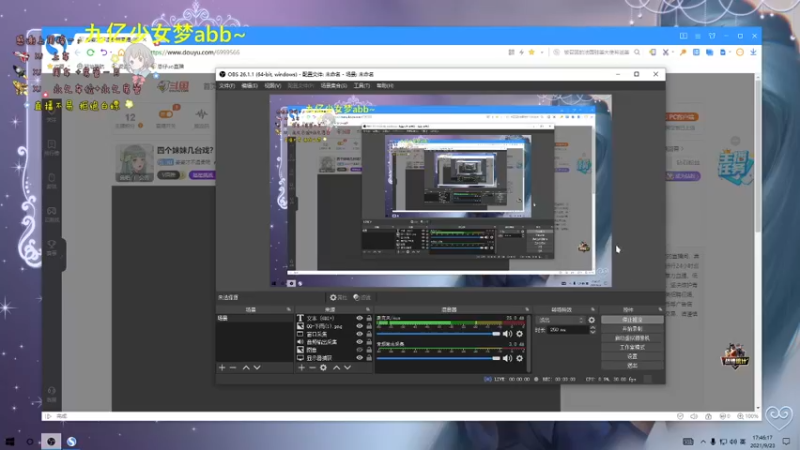Toggle visibility of the jpg image source
800x450 pixels.
[x=359, y=326]
